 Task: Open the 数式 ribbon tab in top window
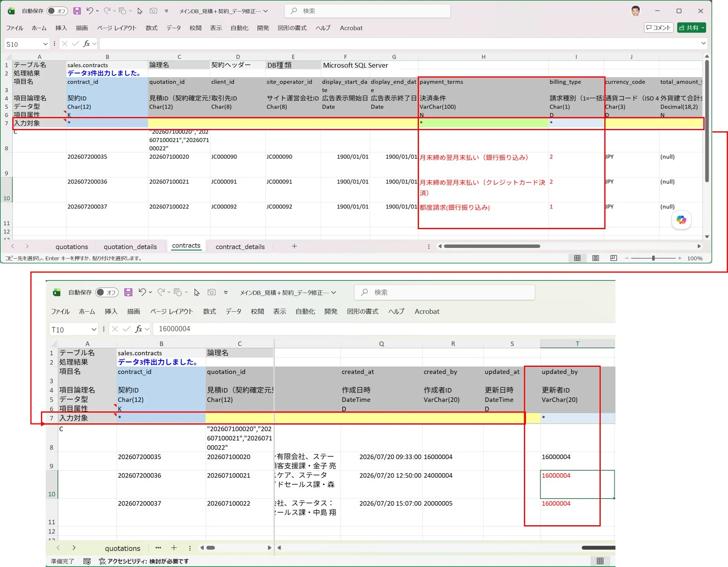click(x=152, y=28)
